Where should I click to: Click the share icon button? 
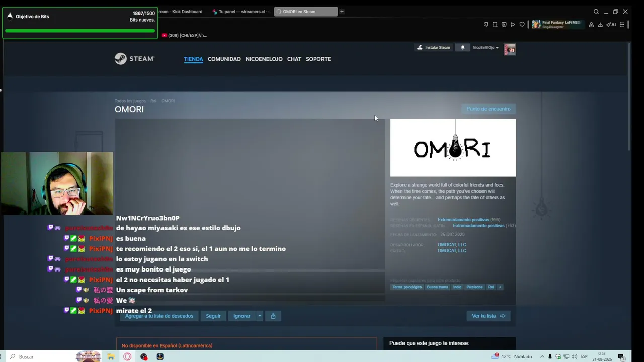273,316
